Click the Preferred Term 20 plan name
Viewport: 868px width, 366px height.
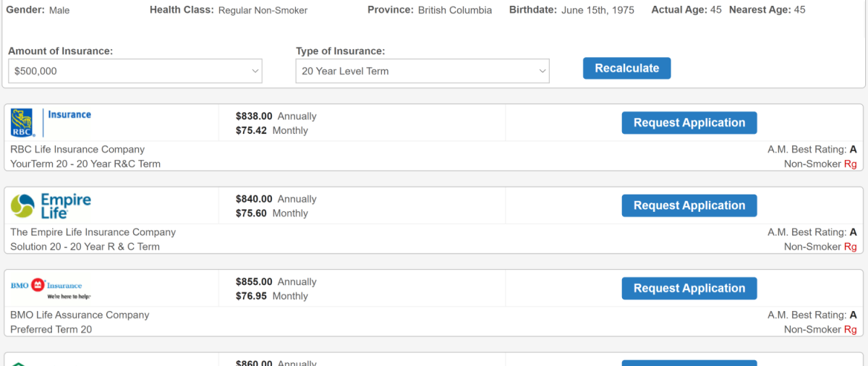coord(51,329)
